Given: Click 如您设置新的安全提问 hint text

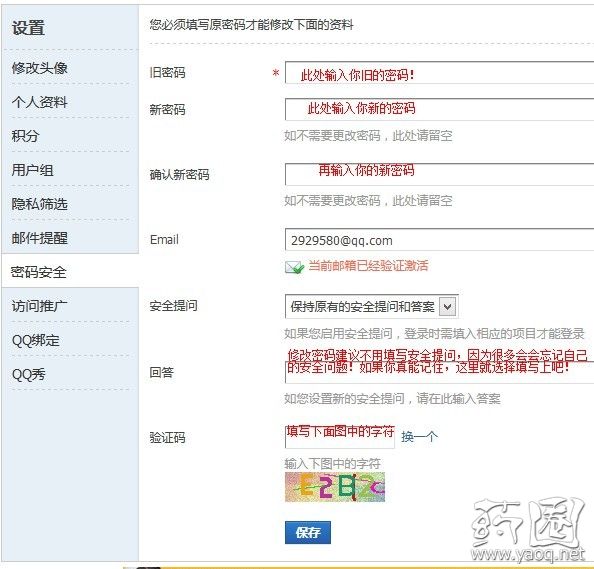Looking at the screenshot, I should coord(392,399).
